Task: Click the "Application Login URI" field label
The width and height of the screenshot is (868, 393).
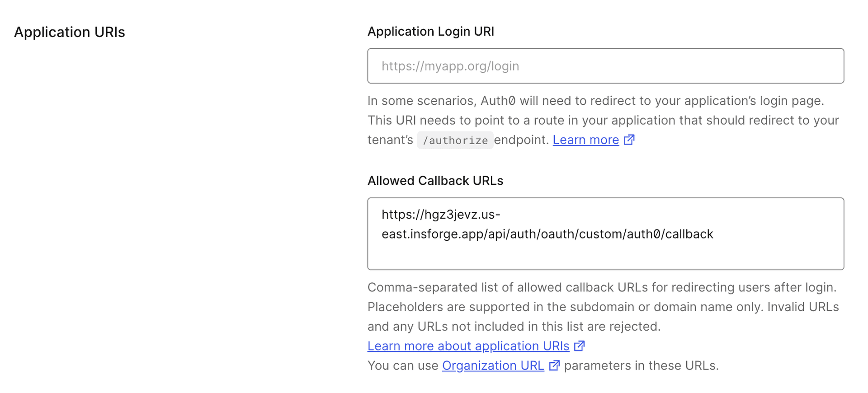Action: (431, 31)
